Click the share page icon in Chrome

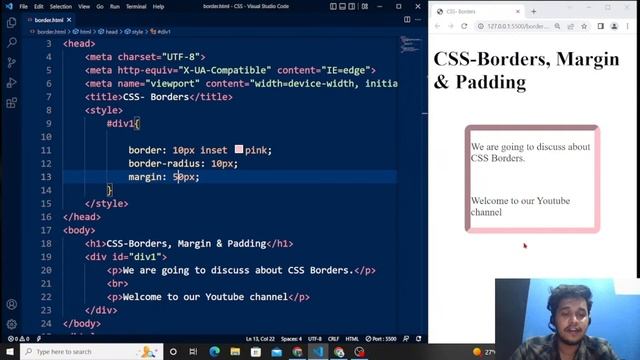(x=571, y=26)
